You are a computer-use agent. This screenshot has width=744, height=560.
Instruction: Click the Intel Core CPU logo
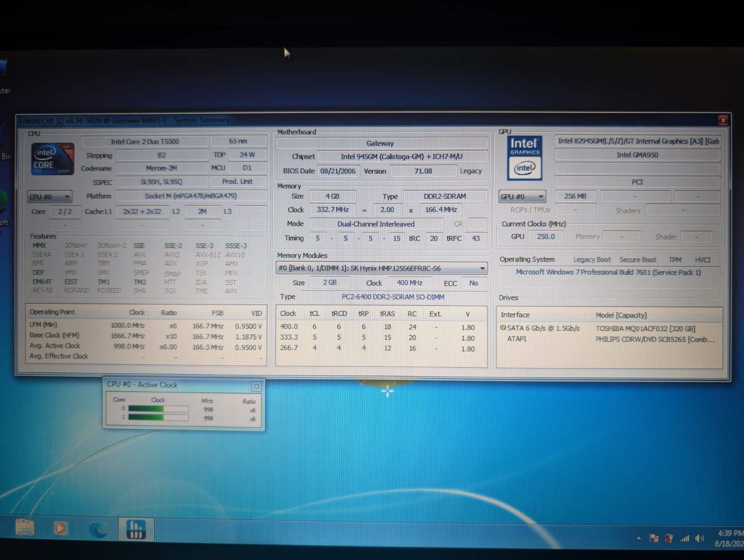[x=53, y=159]
